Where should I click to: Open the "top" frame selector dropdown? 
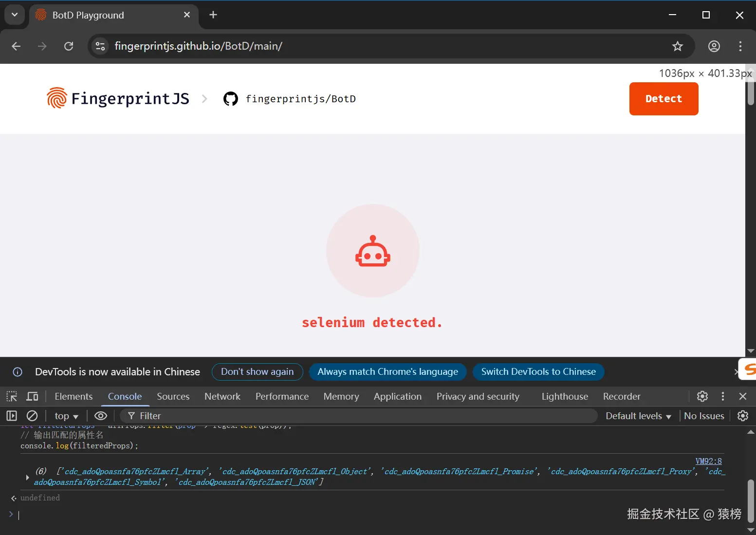coord(65,416)
